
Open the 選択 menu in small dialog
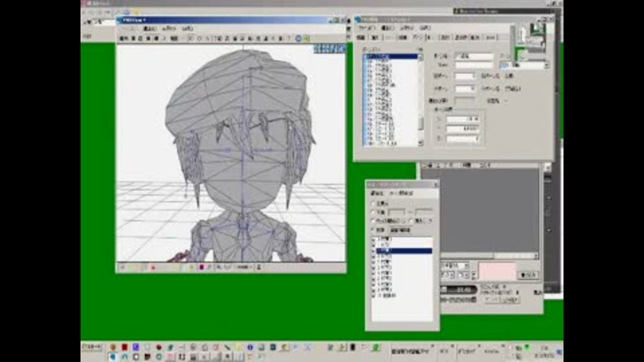pos(376,193)
